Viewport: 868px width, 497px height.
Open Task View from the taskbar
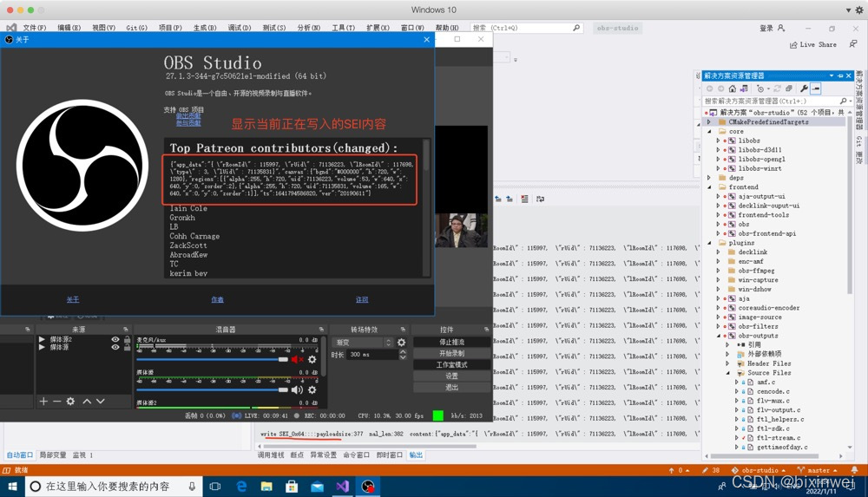coord(215,487)
